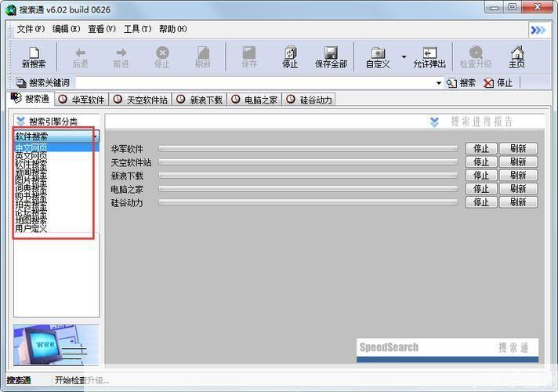Click 停止 button in the 华军软件 row

tap(481, 148)
